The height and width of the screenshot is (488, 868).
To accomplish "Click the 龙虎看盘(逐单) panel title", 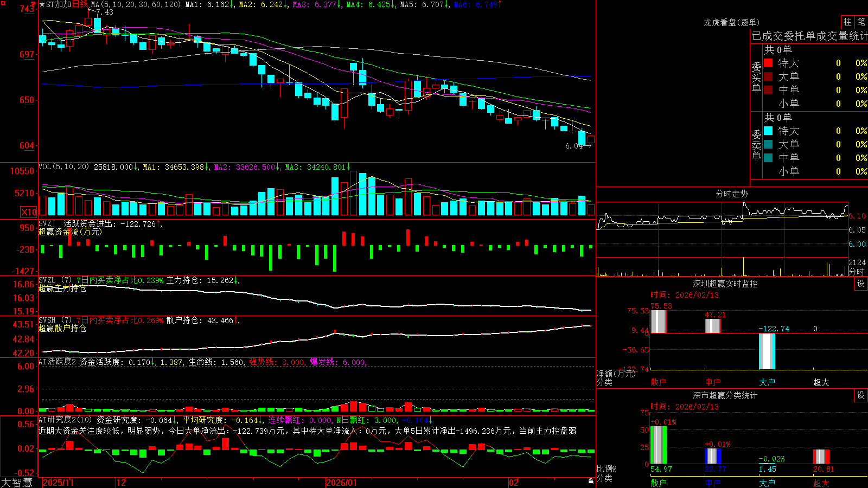I will click(x=732, y=22).
